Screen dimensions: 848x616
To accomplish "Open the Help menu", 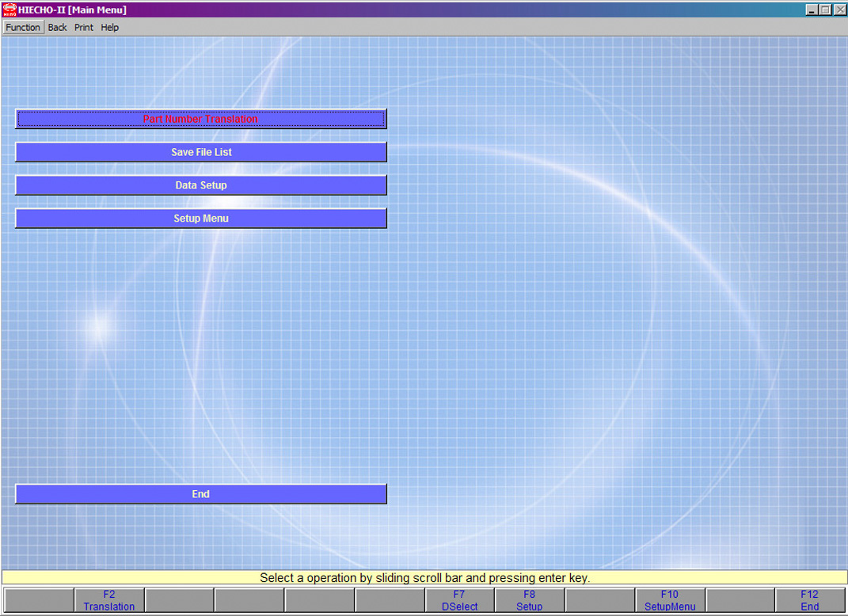I will (x=110, y=27).
